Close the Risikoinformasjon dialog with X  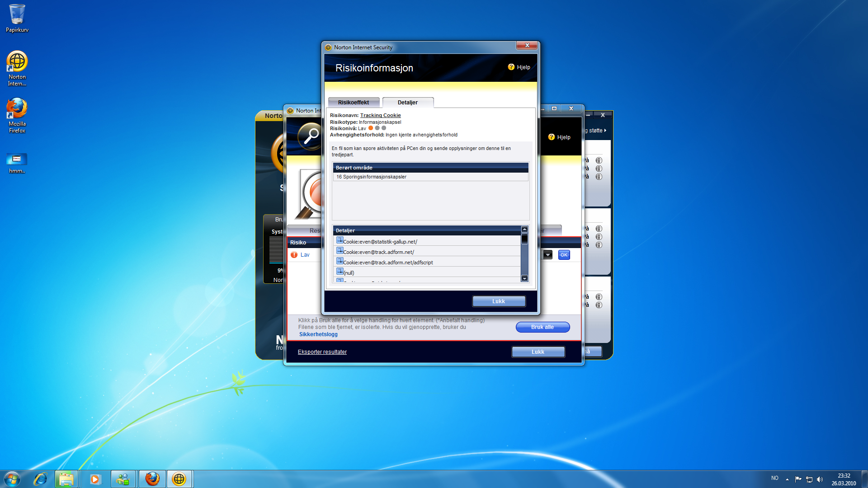(x=527, y=46)
